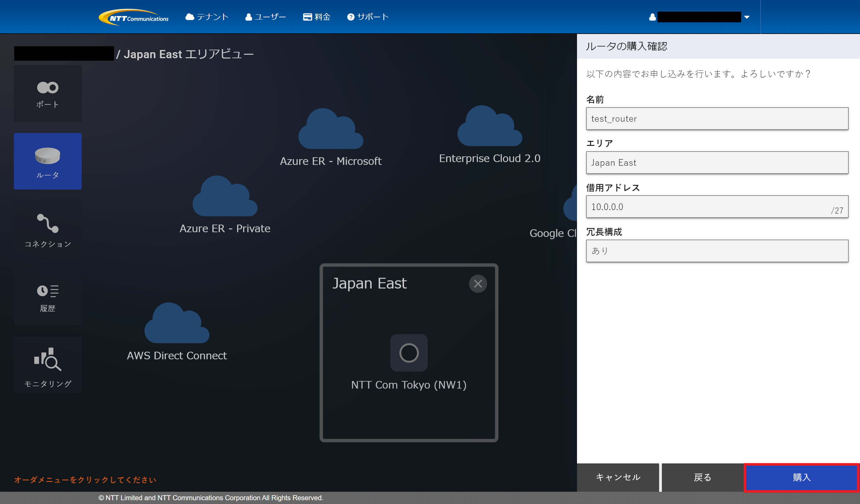Open the コネクション (Connection) sidebar icon

tap(47, 229)
